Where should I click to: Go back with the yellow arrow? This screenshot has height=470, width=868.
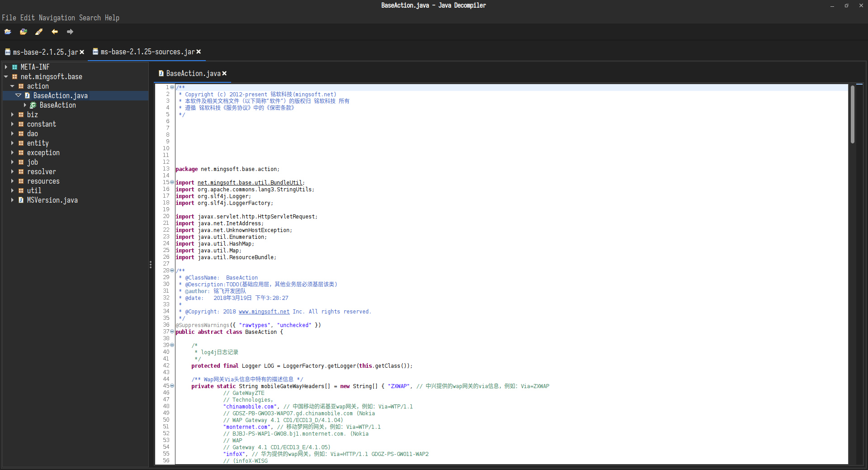(55, 32)
